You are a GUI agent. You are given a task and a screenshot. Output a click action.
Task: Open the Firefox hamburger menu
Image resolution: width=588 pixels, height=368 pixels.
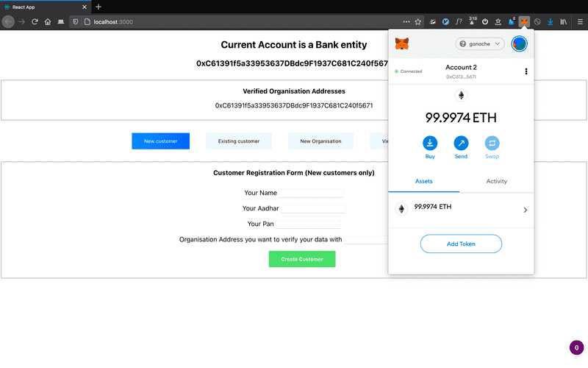point(580,22)
